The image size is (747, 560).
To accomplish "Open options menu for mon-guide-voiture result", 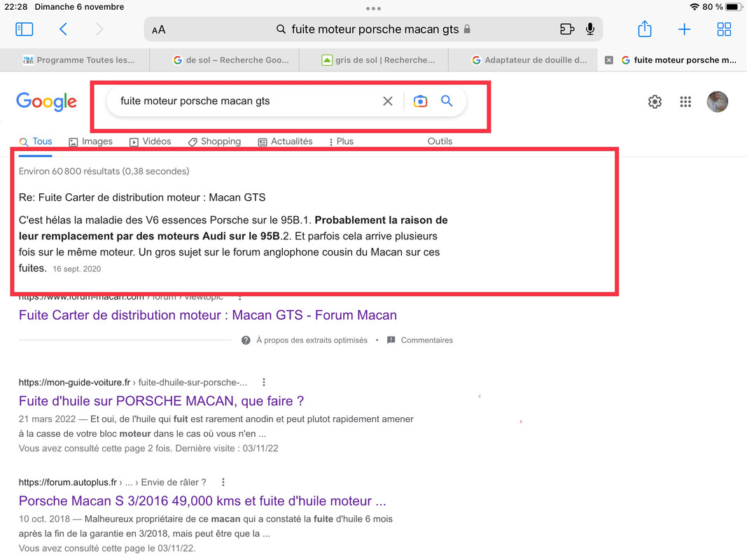I will 264,382.
